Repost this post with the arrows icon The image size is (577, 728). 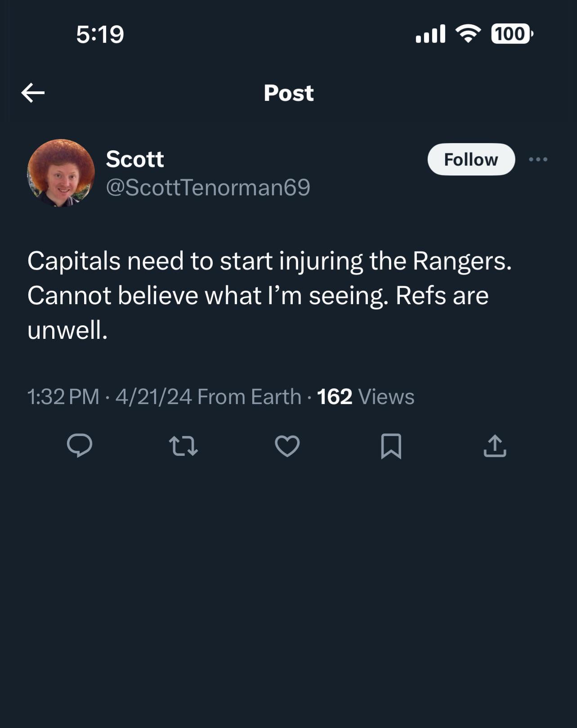click(x=183, y=446)
